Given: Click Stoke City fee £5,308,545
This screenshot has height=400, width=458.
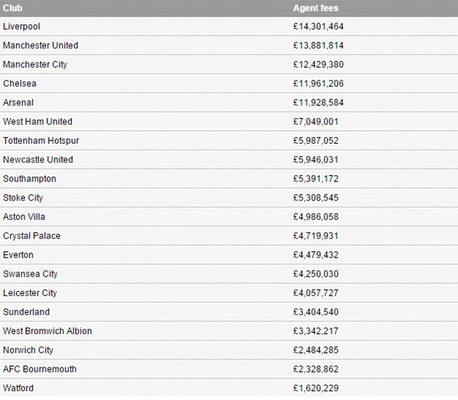Looking at the screenshot, I should pos(316,198).
